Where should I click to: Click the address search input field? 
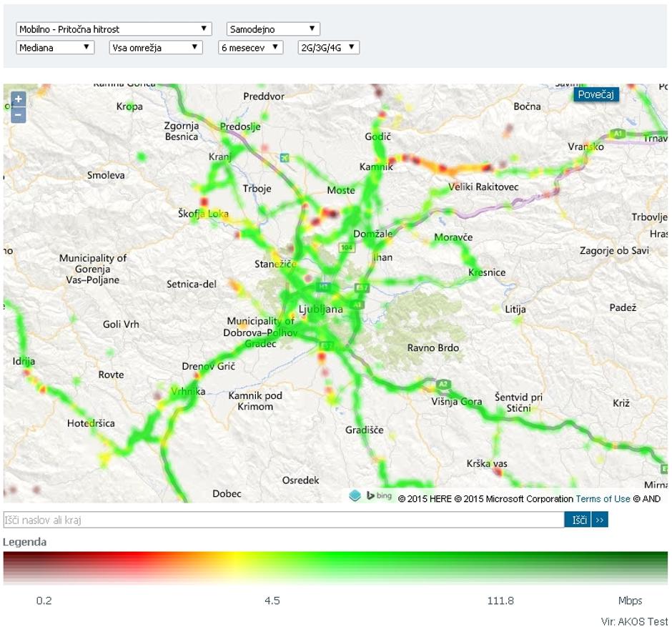click(x=283, y=520)
